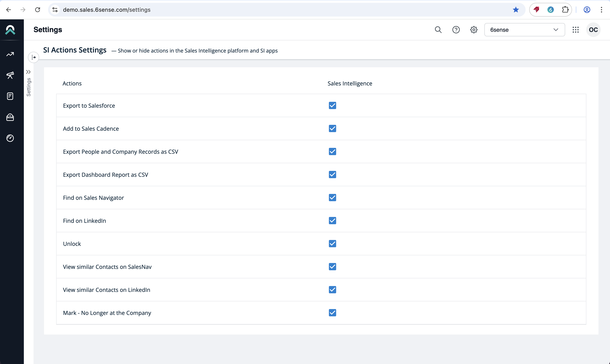
Task: Open the trending analytics sidebar icon
Action: point(10,54)
